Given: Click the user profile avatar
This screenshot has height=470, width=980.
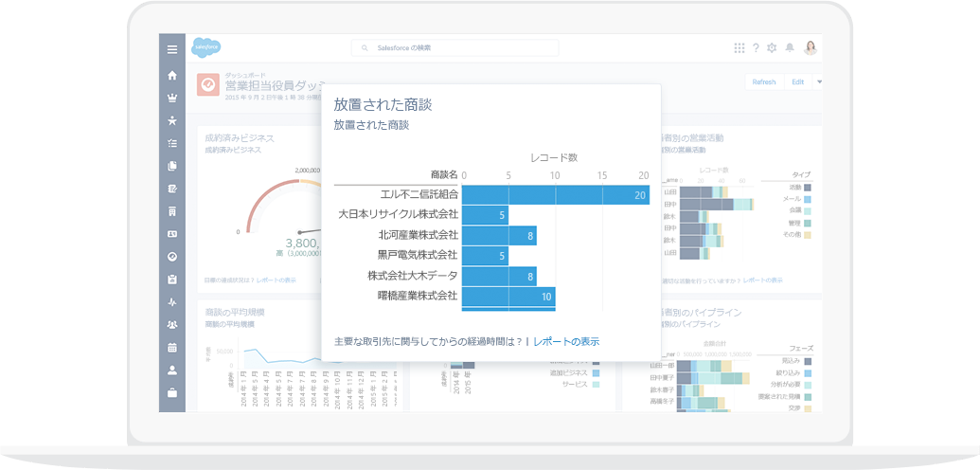Looking at the screenshot, I should click(811, 48).
